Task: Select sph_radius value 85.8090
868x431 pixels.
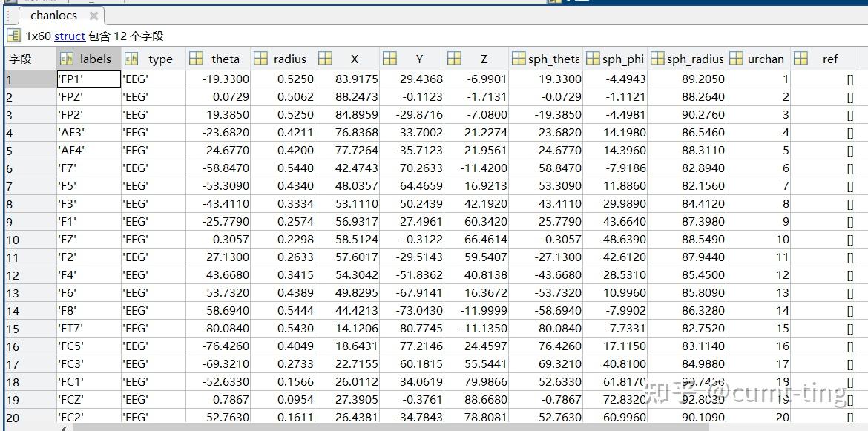Action: [687, 293]
